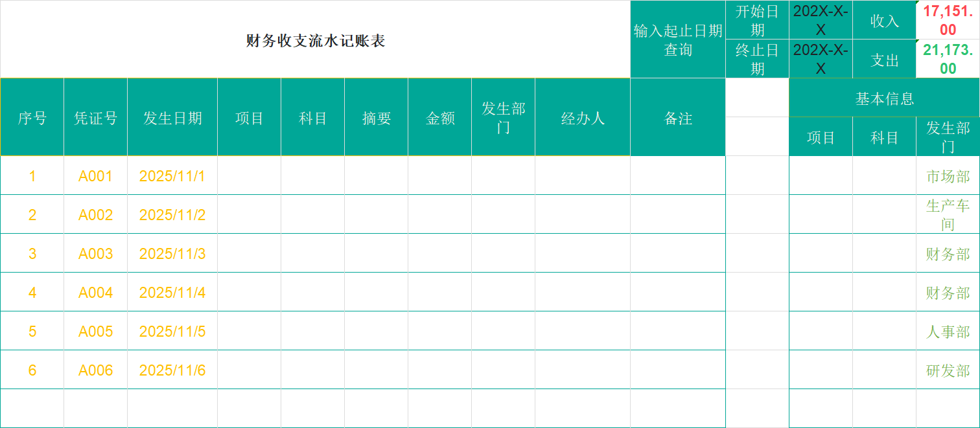Image resolution: width=980 pixels, height=428 pixels.
Task: Select voucher A005 in row five
Action: click(95, 331)
